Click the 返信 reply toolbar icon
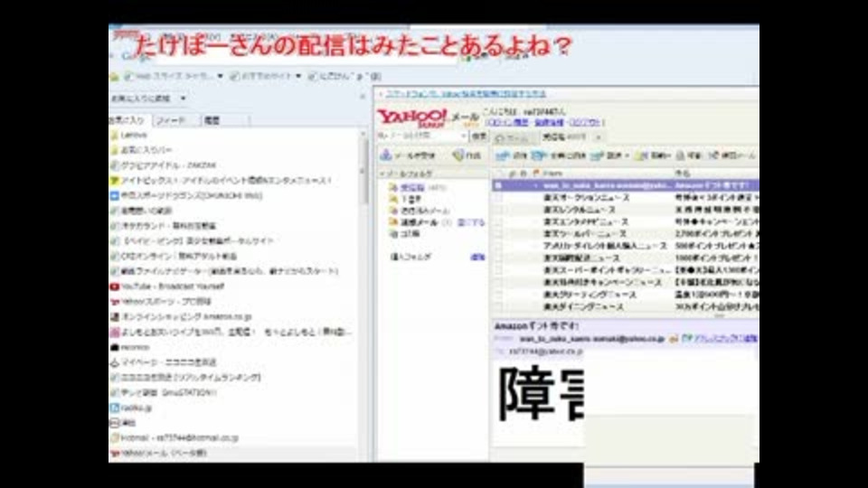868x488 pixels. pos(502,155)
